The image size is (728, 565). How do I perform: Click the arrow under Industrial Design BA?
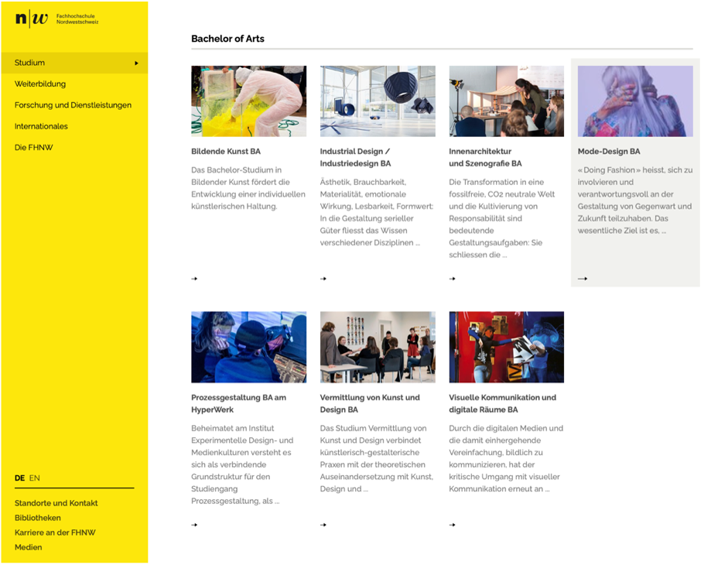coord(323,279)
